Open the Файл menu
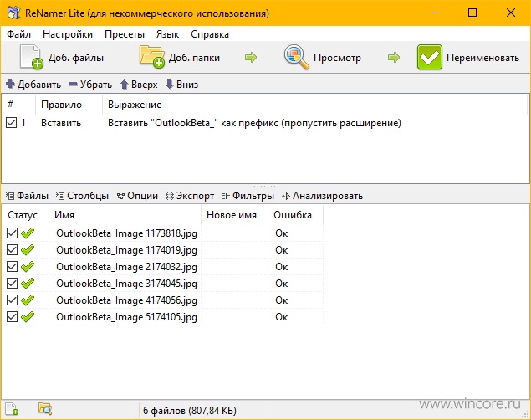This screenshot has height=420, width=531. [x=18, y=34]
